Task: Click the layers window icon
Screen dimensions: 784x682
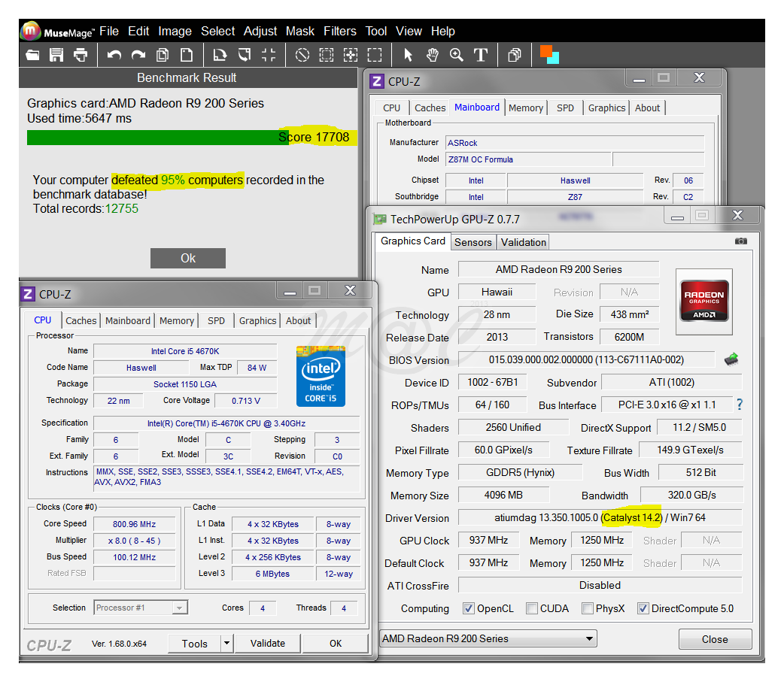Action: 514,55
